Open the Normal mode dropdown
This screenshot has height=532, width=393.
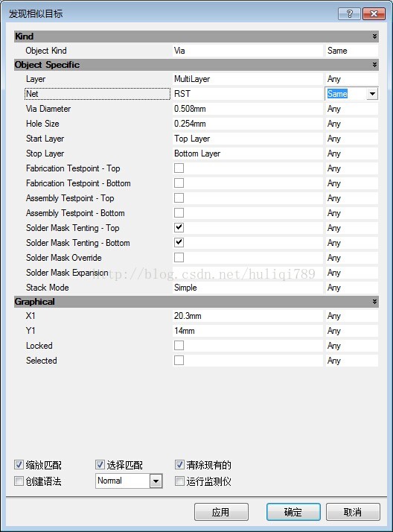pos(156,481)
